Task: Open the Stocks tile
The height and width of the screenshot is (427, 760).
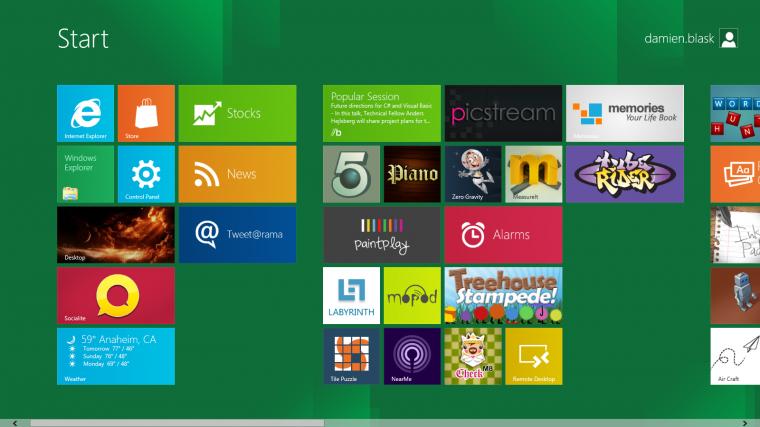Action: pos(237,113)
